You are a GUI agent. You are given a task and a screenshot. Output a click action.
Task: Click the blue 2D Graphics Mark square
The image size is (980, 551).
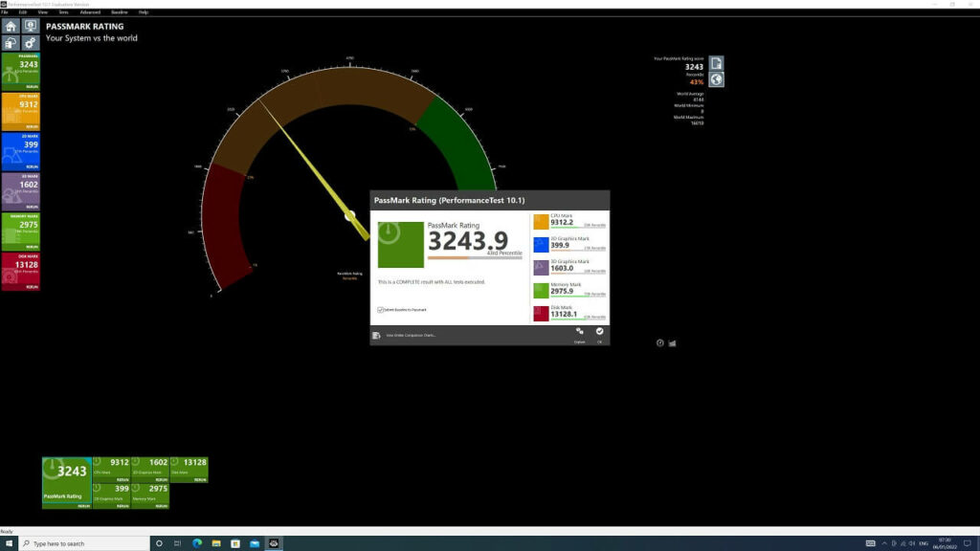(542, 245)
